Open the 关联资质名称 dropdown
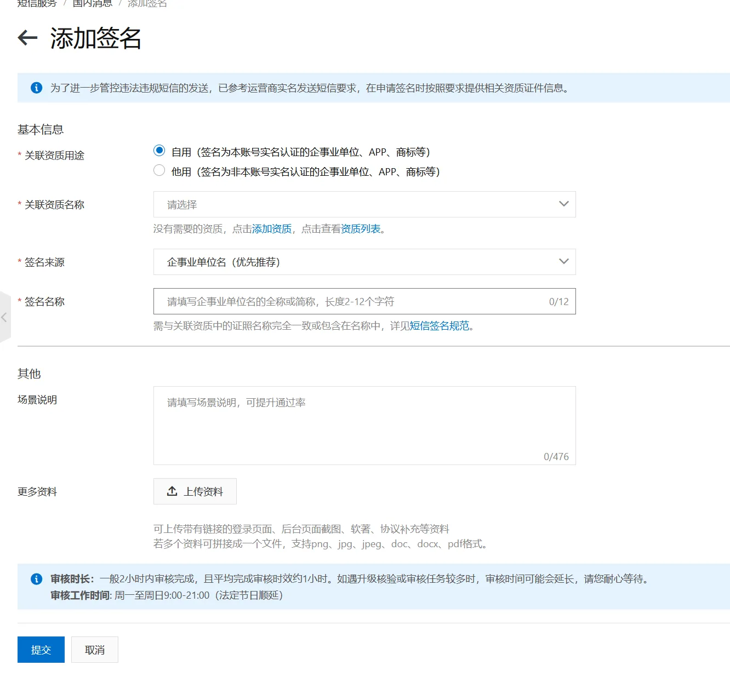730x700 pixels. tap(364, 204)
